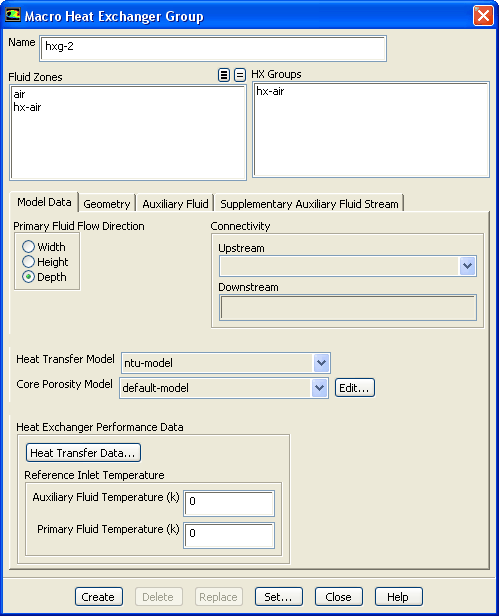Click the select-all Fluid Zones icon
499x616 pixels.
point(224,75)
